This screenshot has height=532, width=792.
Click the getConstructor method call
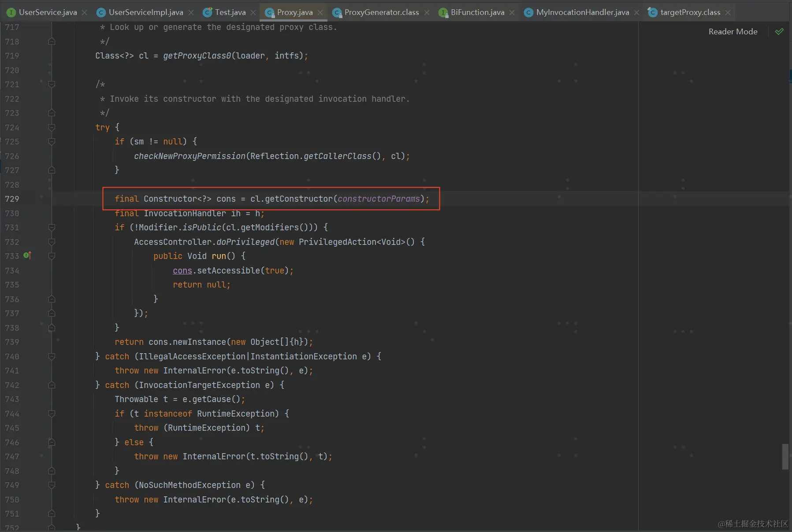[299, 199]
